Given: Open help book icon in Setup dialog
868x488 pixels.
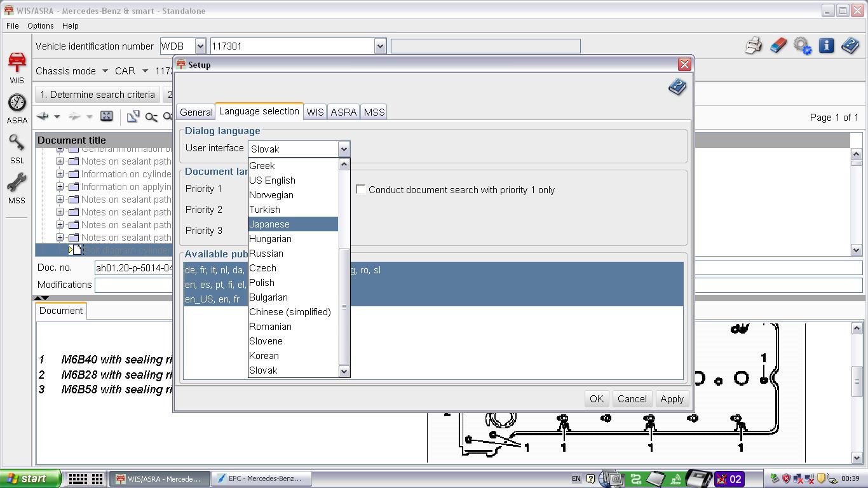Looking at the screenshot, I should [x=677, y=87].
